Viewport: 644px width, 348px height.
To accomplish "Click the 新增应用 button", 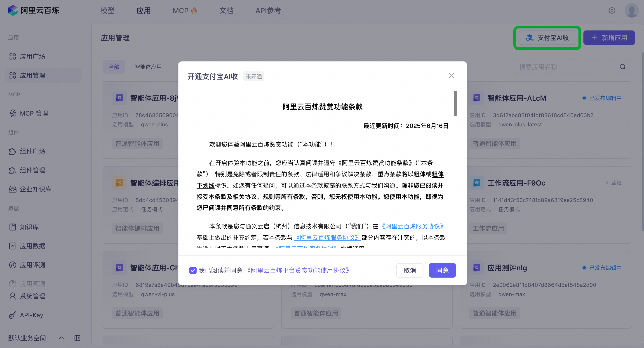I will coord(609,38).
